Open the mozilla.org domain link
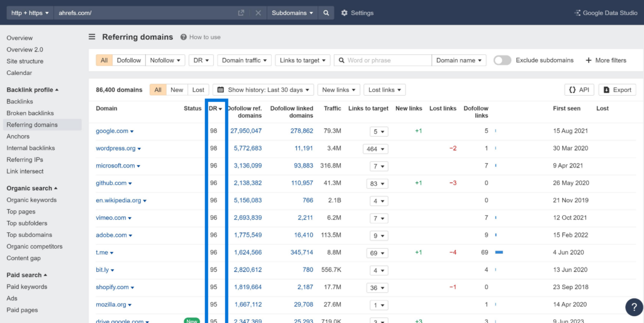644x323 pixels. pos(111,305)
